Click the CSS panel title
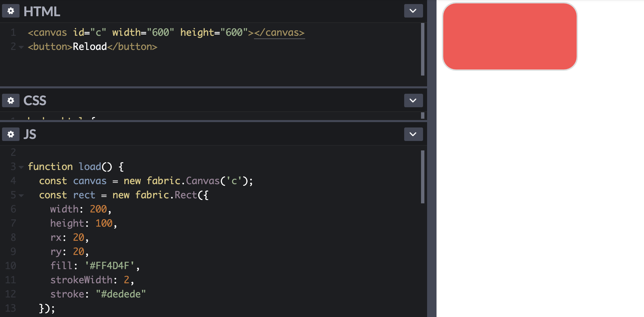 (x=35, y=100)
